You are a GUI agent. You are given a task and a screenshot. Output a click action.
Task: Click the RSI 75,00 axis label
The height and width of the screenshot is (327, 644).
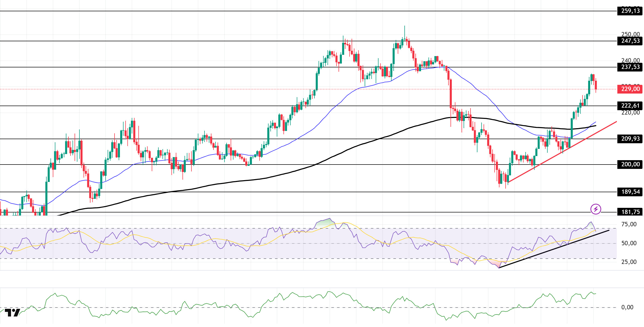click(x=629, y=224)
